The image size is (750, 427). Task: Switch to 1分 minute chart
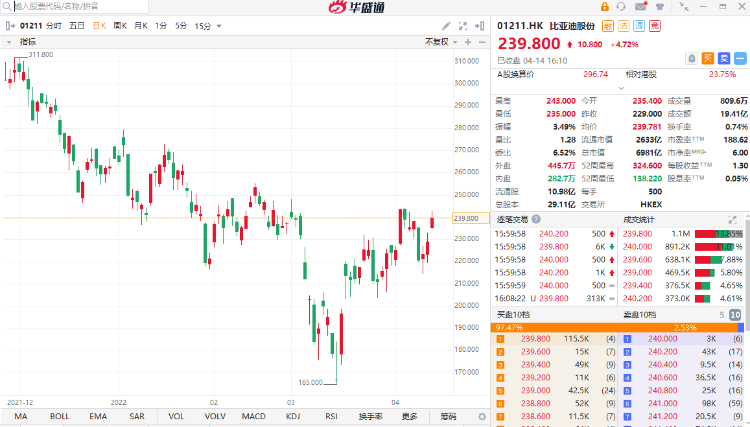(x=161, y=26)
